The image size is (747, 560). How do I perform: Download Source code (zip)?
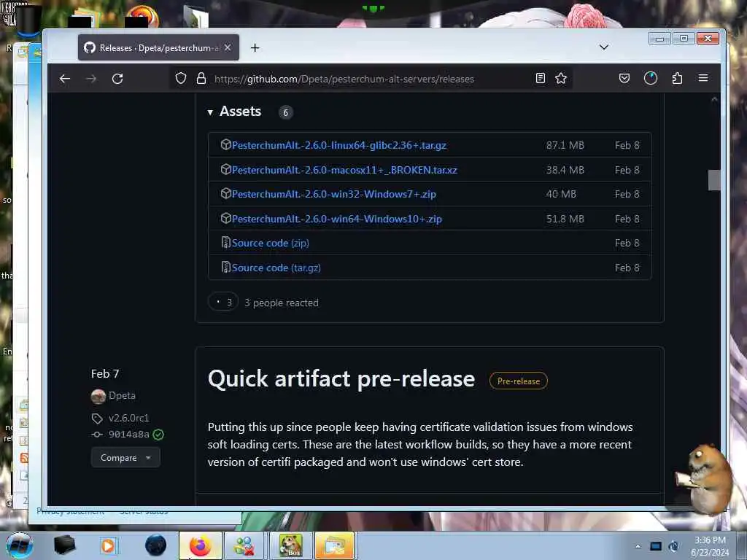270,244
